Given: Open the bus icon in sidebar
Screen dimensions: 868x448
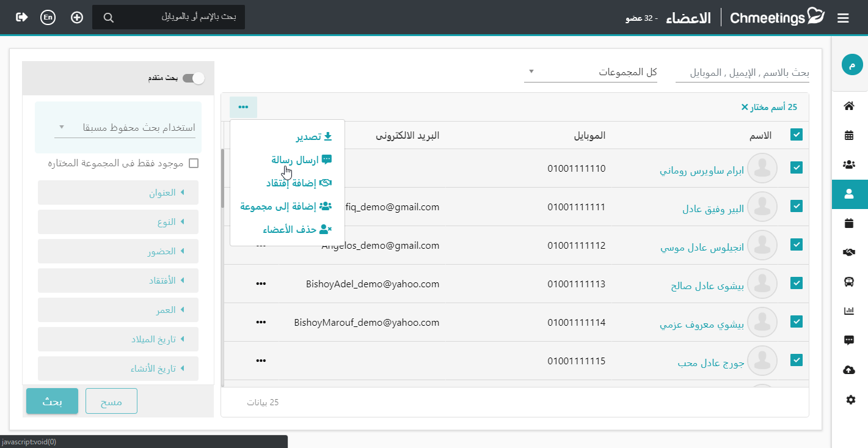Looking at the screenshot, I should tap(849, 282).
